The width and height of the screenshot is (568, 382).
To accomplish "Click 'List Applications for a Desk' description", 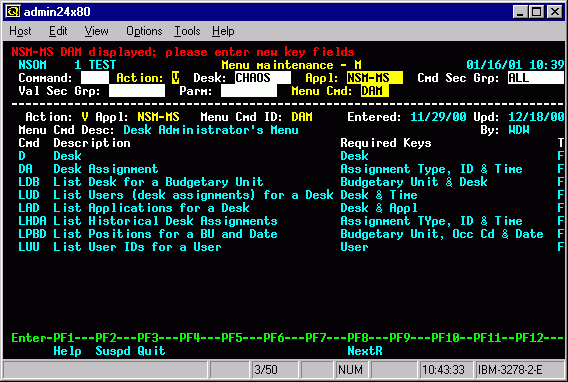I will (151, 208).
